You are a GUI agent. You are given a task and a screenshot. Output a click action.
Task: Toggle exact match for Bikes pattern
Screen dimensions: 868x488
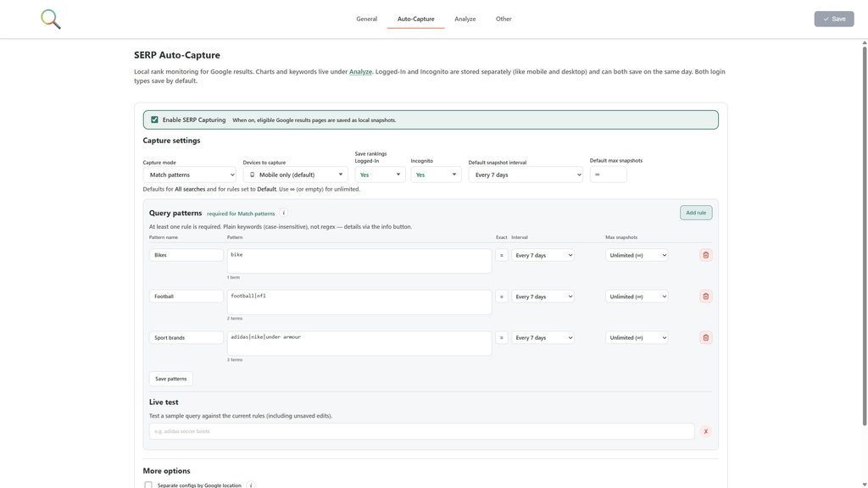coord(502,255)
